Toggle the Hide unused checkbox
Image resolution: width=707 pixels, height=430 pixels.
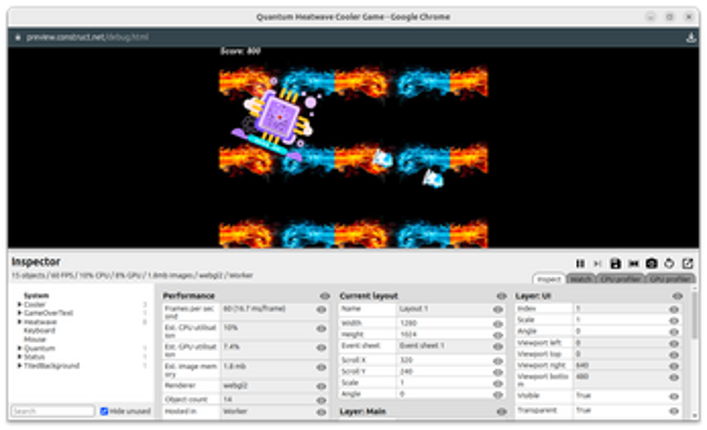104,411
